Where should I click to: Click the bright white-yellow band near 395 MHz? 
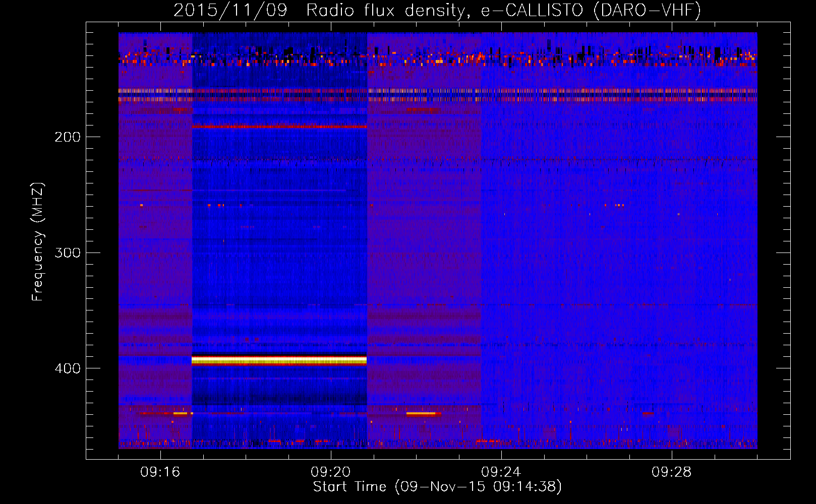coord(279,360)
